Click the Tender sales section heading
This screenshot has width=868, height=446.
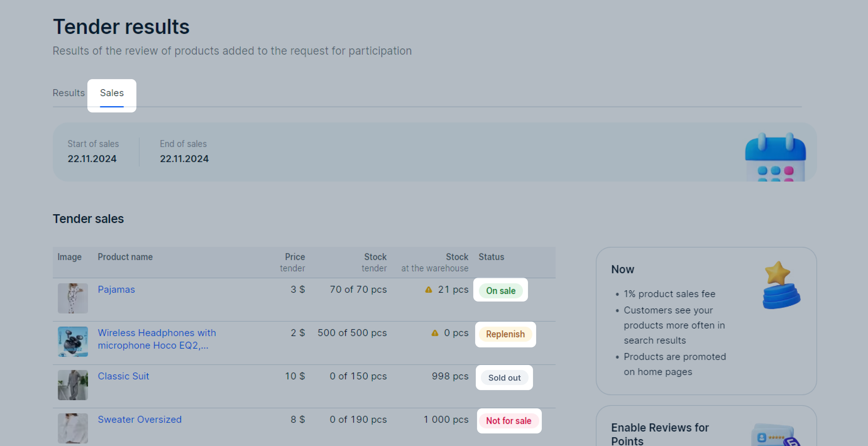tap(88, 219)
